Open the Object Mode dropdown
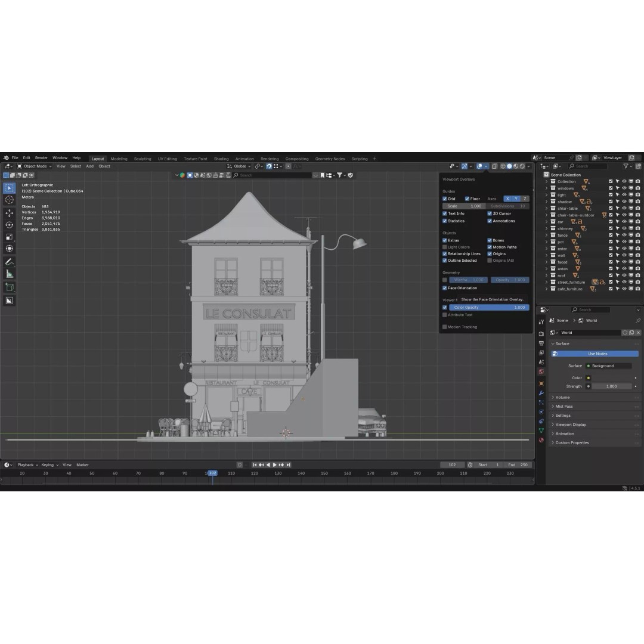Image resolution: width=644 pixels, height=644 pixels. click(x=35, y=166)
